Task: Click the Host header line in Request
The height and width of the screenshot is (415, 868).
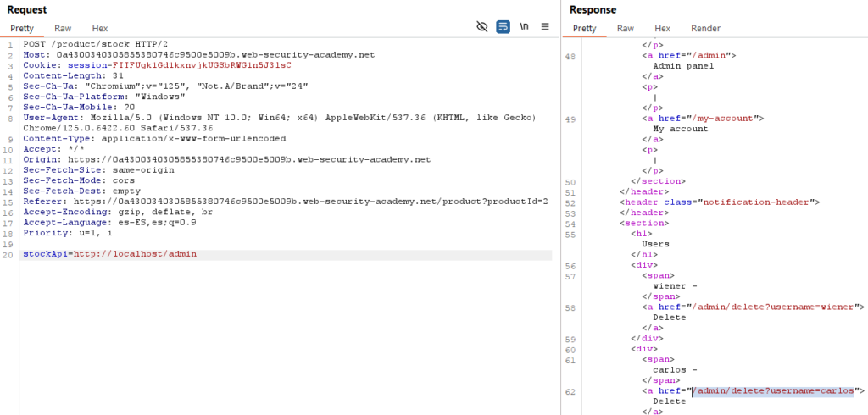Action: click(199, 55)
